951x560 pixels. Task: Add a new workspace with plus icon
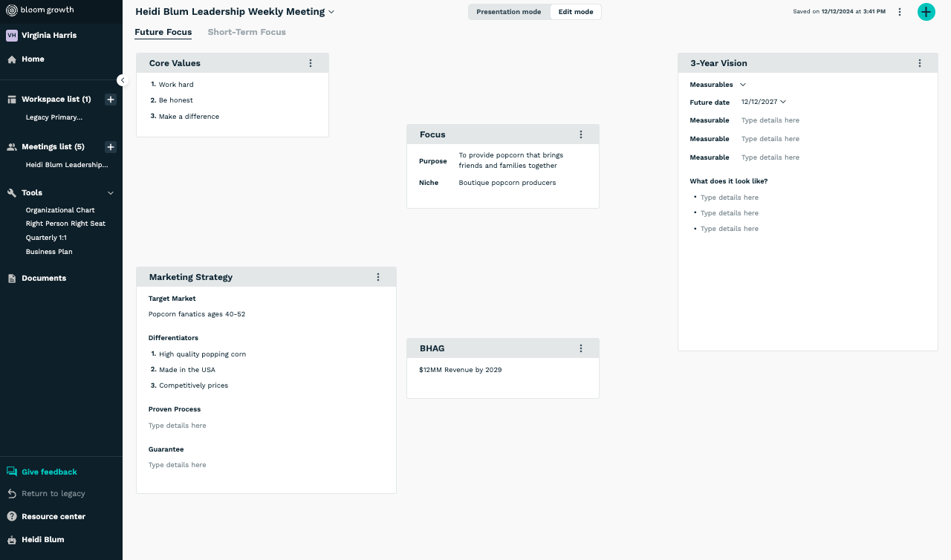110,100
